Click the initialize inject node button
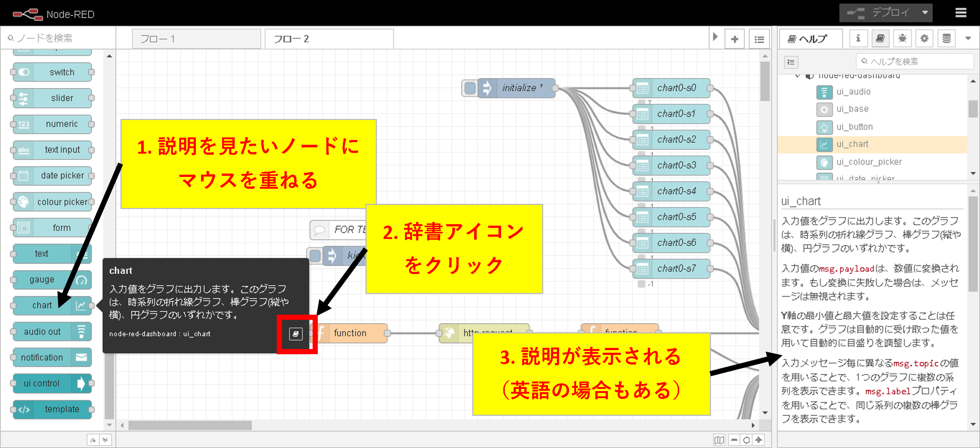Screen dimensions: 980x448 pyautogui.click(x=470, y=88)
